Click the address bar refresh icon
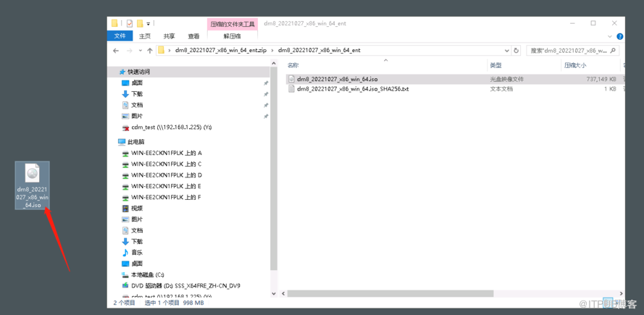 [517, 51]
